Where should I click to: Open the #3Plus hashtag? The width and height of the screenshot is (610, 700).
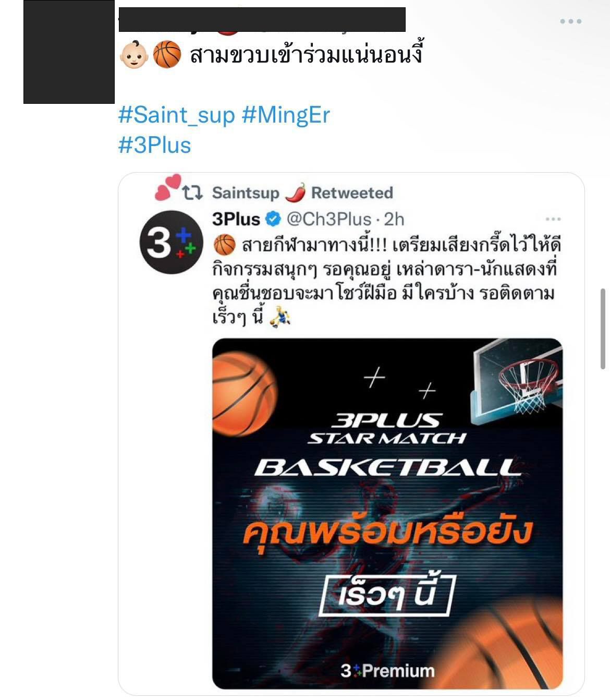155,145
